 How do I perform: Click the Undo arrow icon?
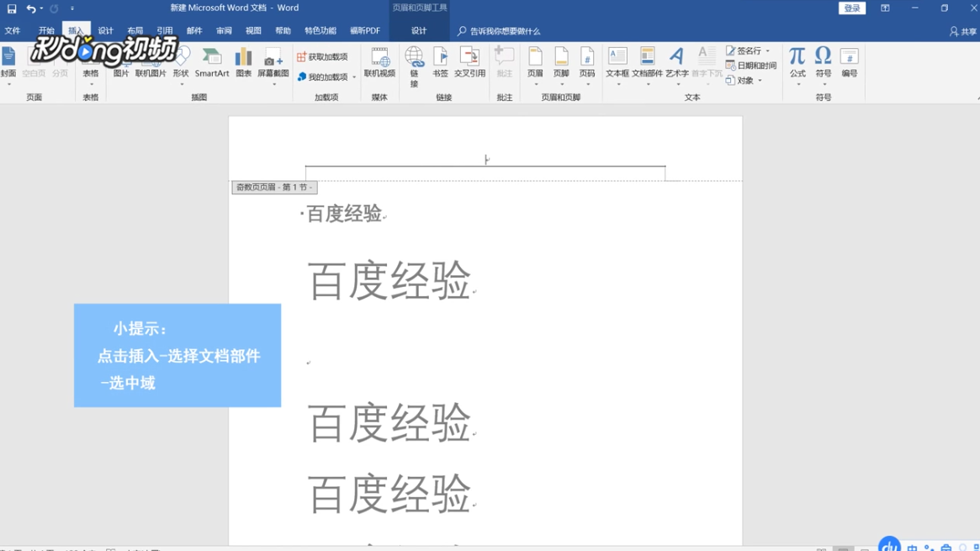coord(30,8)
